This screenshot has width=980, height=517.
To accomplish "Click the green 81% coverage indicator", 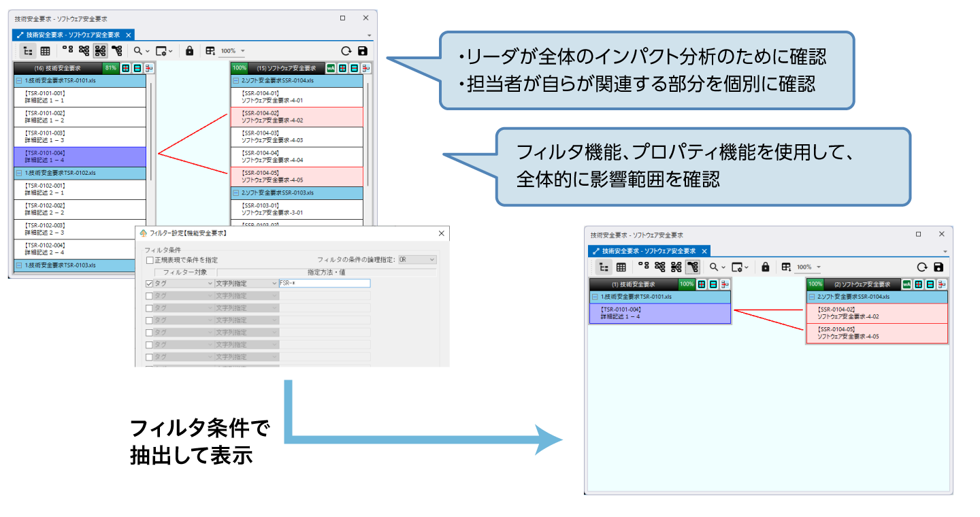I will click(x=111, y=68).
